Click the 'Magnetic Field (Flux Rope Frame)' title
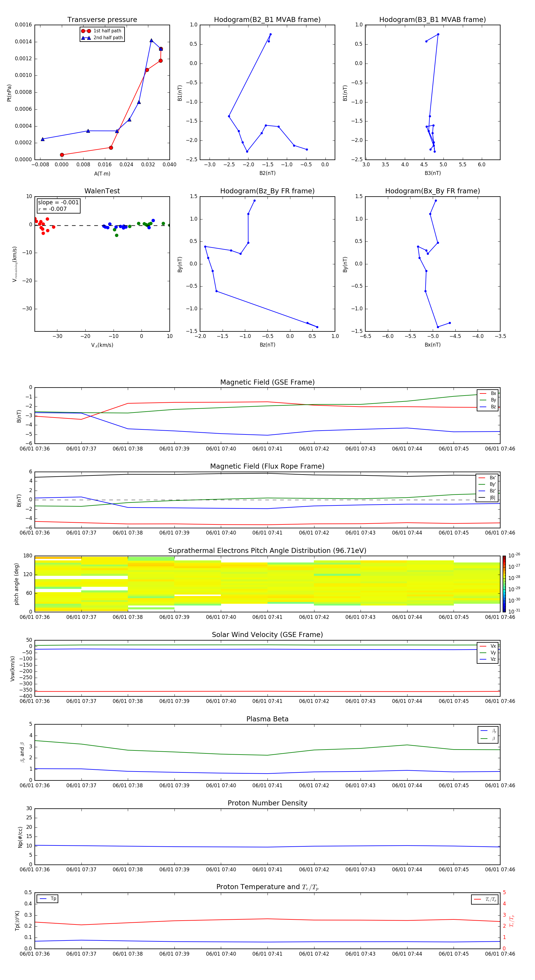This screenshot has height=980, width=535. pyautogui.click(x=267, y=467)
